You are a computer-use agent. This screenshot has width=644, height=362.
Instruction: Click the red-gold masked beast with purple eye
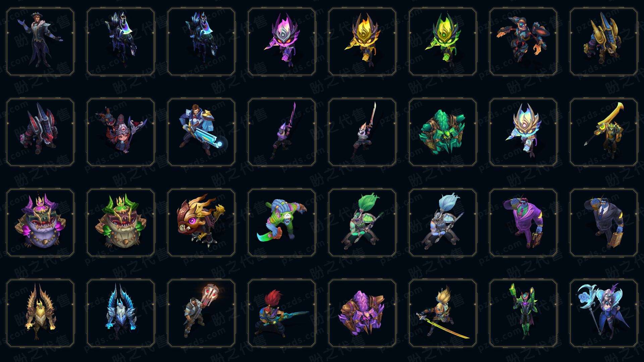(x=201, y=223)
